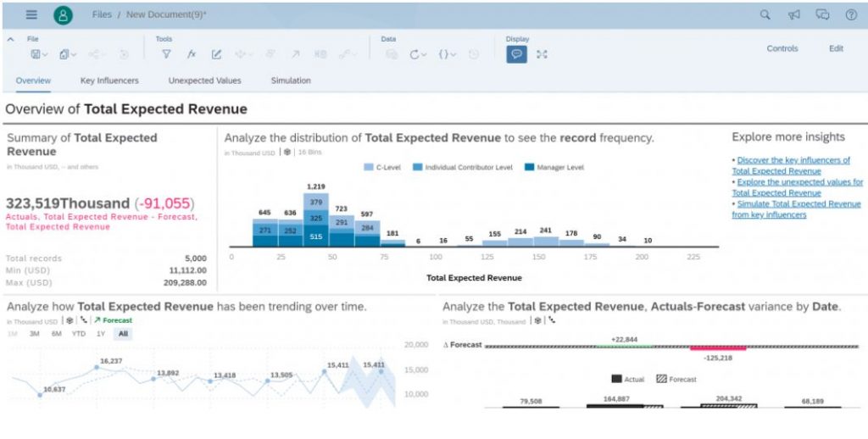Toggle the comment mode display button

click(516, 54)
